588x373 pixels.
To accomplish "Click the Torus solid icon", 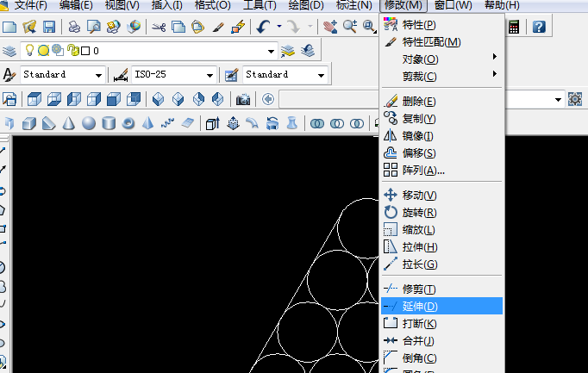I will coord(128,123).
